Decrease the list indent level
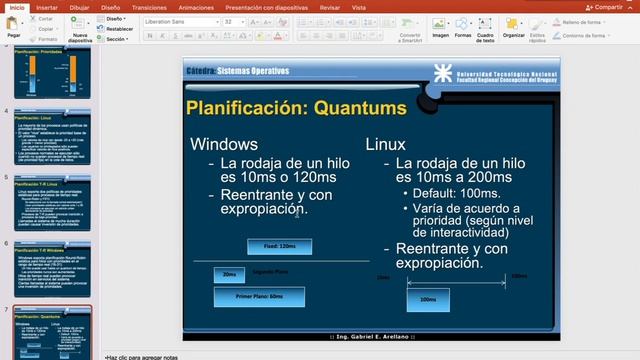 [340, 22]
